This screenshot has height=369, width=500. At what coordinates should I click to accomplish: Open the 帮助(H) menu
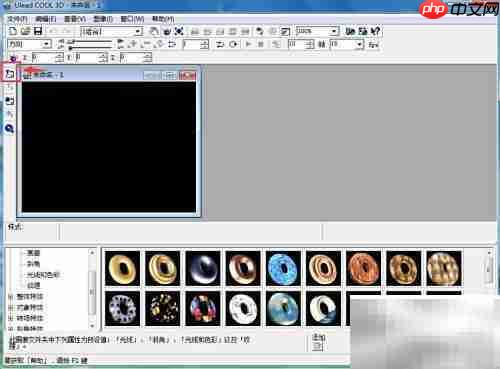[x=163, y=19]
